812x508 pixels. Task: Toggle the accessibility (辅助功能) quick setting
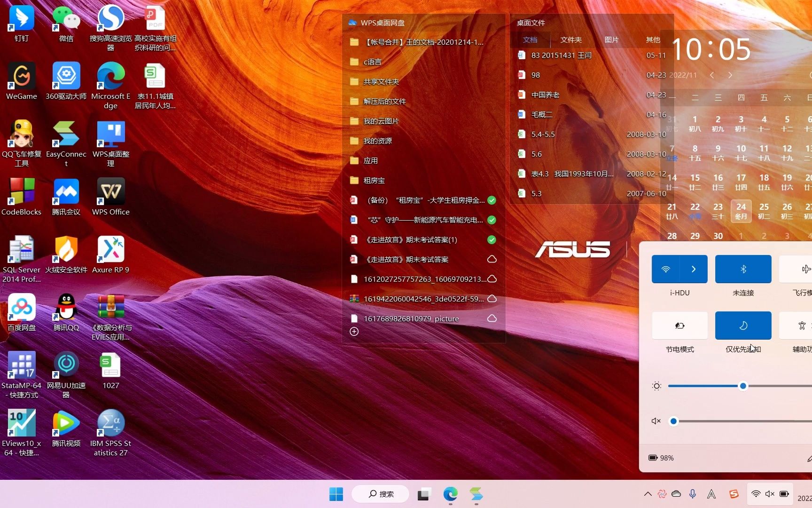tap(796, 325)
